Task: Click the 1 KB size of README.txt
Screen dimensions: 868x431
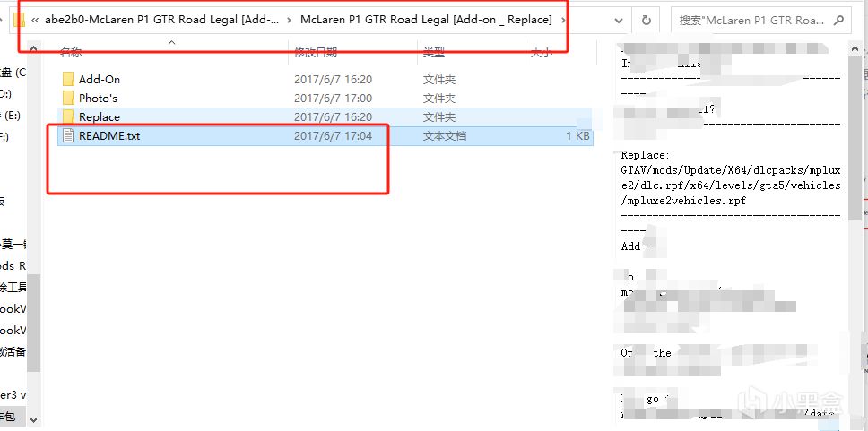Action: 578,135
